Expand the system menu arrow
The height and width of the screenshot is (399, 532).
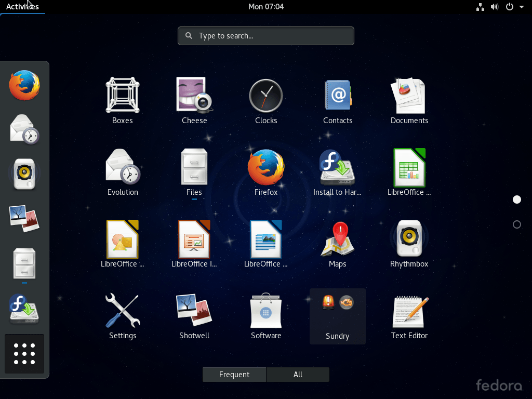pyautogui.click(x=522, y=7)
